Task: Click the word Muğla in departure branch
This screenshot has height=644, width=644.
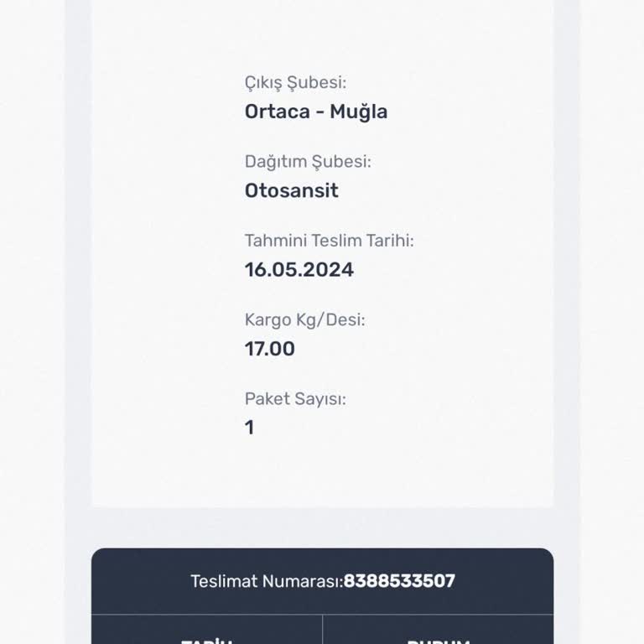Action: (359, 112)
